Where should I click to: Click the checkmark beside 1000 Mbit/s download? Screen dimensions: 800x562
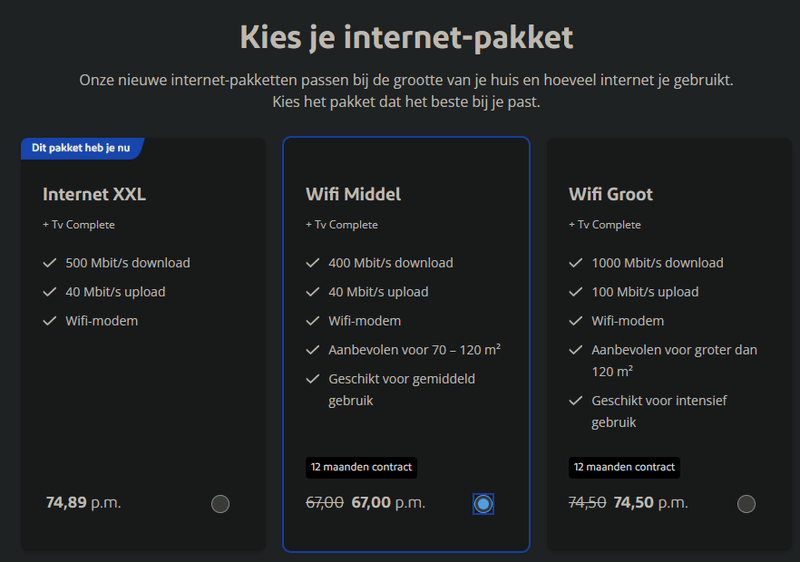coord(575,263)
